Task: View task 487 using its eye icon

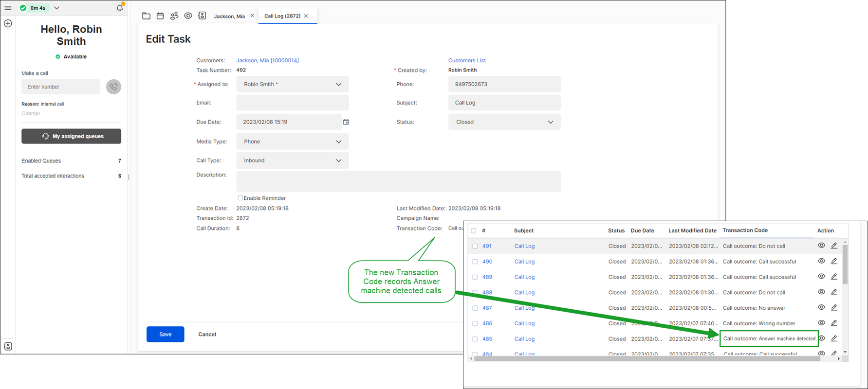Action: pos(821,308)
